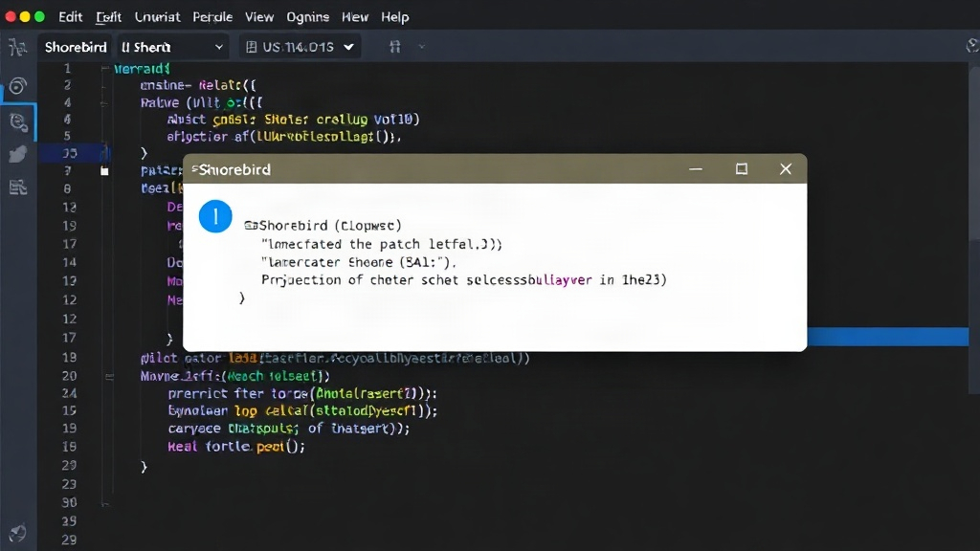Select the highlighted search sidebar icon

19,121
